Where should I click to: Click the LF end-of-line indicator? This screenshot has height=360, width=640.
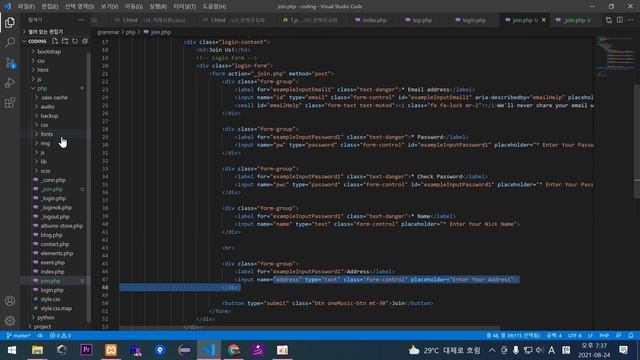(590, 336)
